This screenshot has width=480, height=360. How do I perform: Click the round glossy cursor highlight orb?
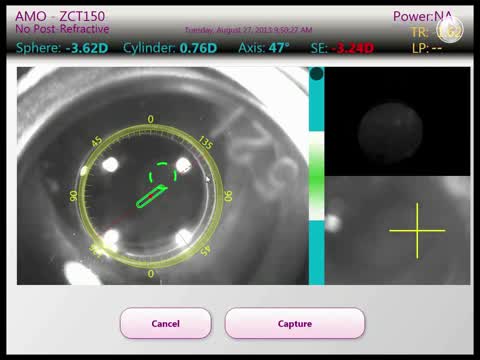point(450,29)
